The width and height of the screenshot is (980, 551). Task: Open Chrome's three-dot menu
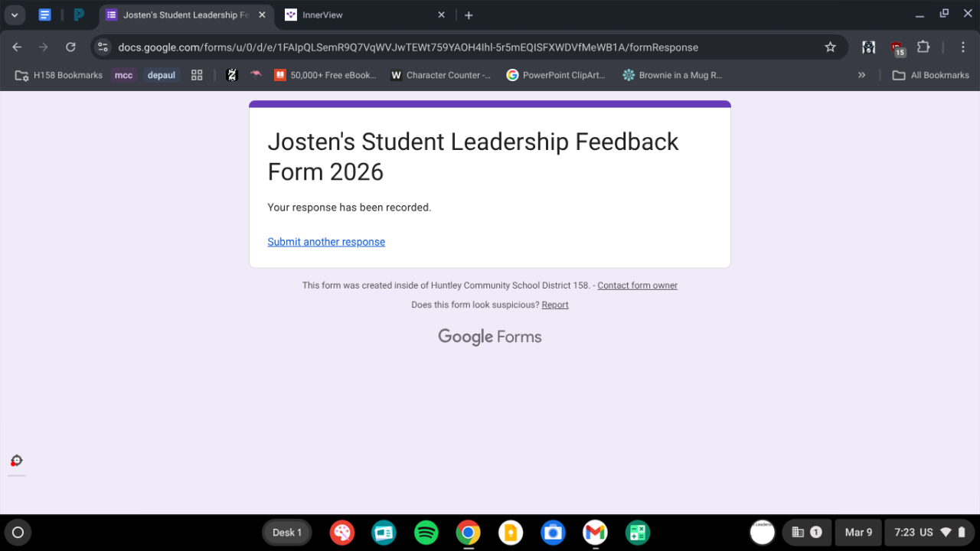point(963,47)
